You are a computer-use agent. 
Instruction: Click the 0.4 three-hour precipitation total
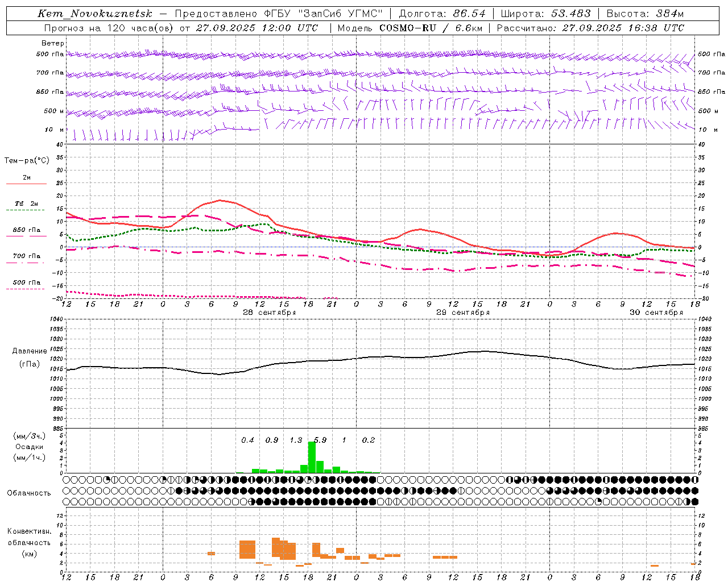point(247,440)
